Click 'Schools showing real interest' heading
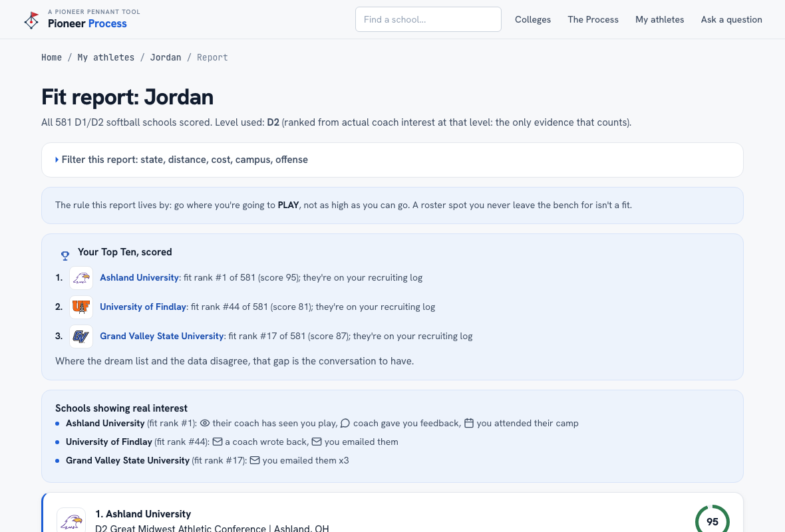The width and height of the screenshot is (785, 532). point(121,408)
